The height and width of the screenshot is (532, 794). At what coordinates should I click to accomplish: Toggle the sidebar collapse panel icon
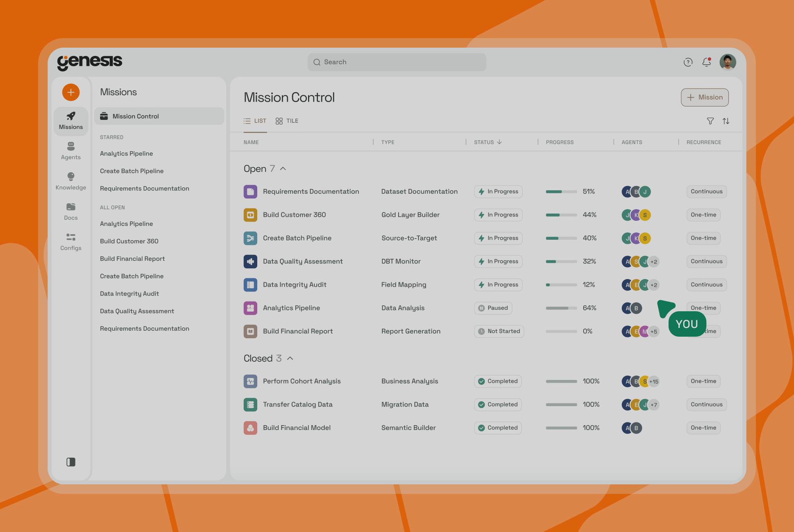click(x=71, y=462)
